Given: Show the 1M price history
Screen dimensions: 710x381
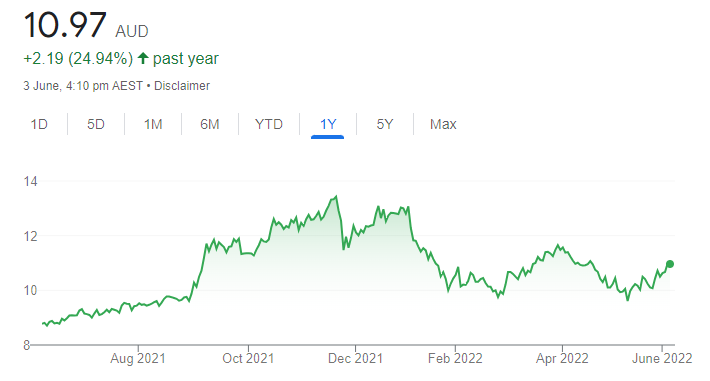Looking at the screenshot, I should pos(153,124).
